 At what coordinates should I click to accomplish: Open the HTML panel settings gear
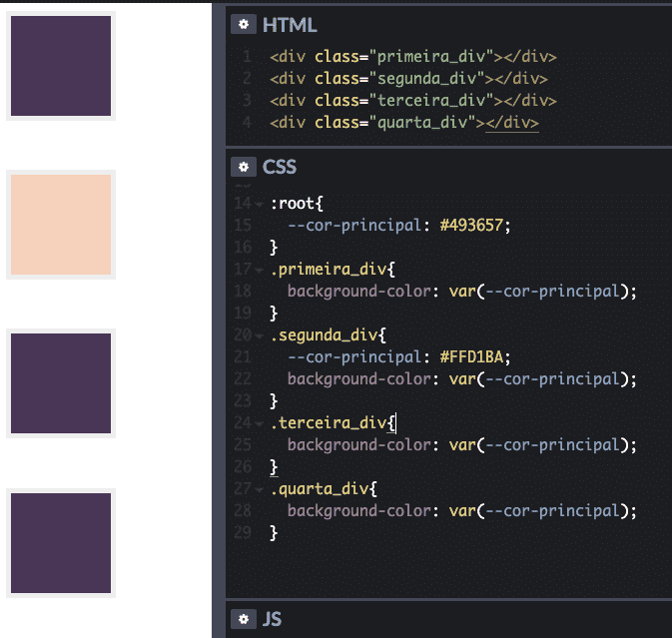click(243, 25)
